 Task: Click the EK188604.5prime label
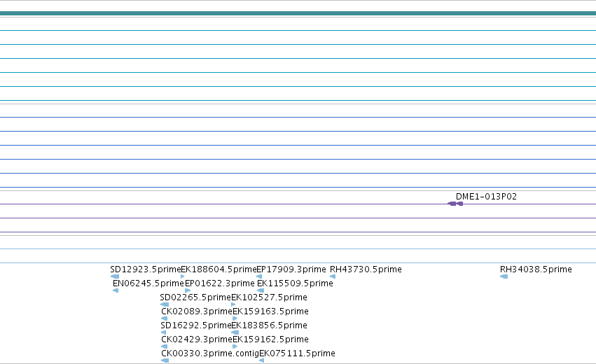pos(219,269)
